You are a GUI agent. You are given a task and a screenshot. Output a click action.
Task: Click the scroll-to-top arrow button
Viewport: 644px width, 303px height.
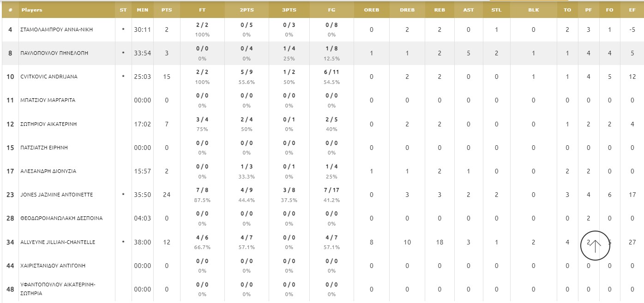[x=595, y=245]
